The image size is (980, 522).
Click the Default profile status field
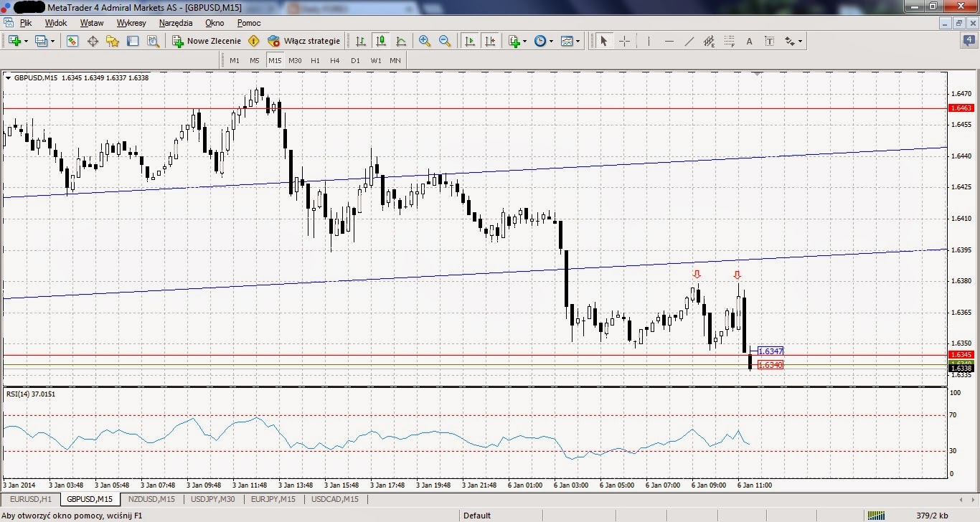[x=477, y=515]
